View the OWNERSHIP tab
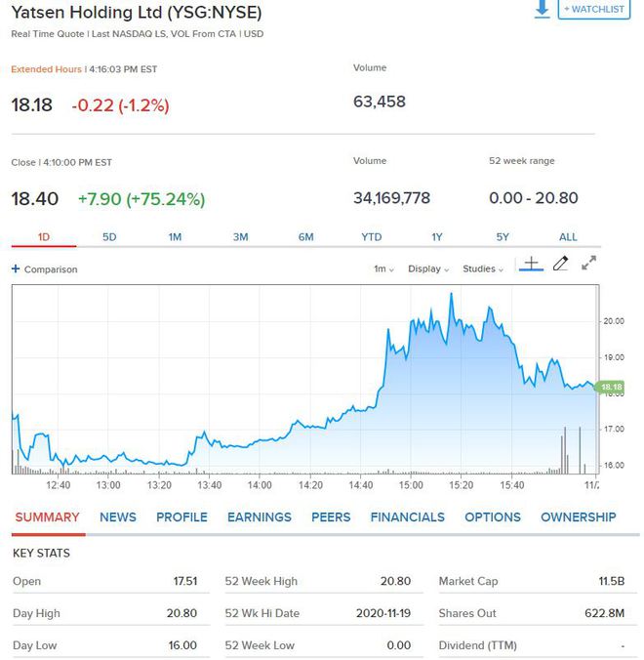The image size is (644, 660). pyautogui.click(x=579, y=517)
